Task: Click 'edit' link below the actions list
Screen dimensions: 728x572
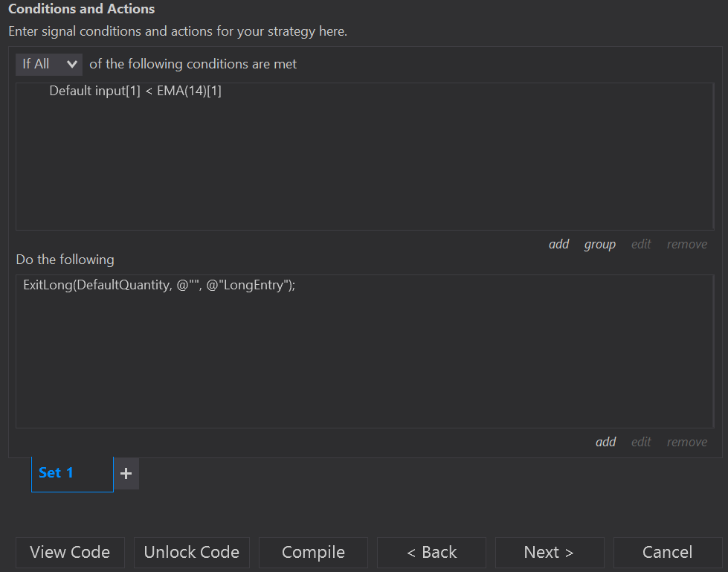Action: click(641, 442)
